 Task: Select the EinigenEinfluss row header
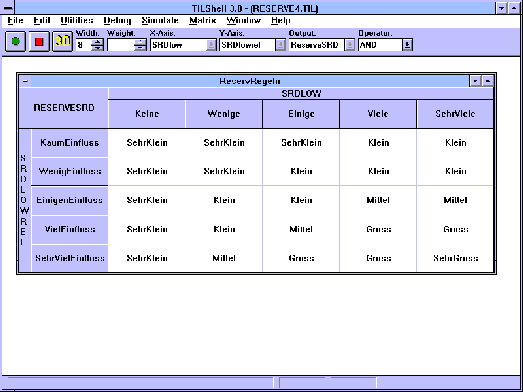[x=70, y=200]
